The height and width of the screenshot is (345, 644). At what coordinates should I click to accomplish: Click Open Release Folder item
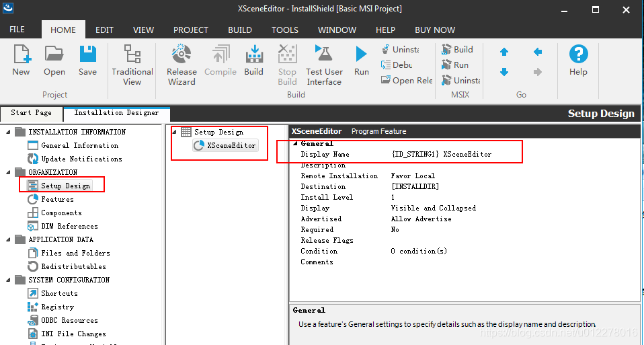(407, 81)
